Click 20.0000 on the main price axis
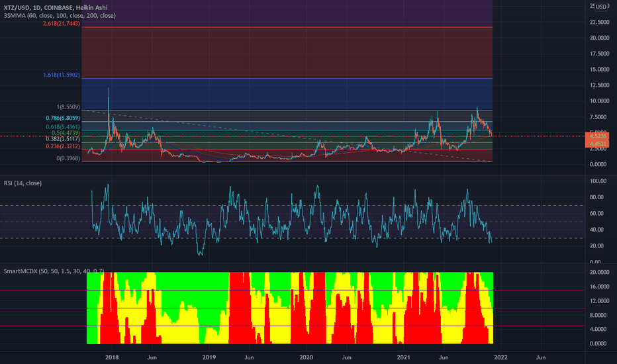Image resolution: width=617 pixels, height=364 pixels. coord(599,38)
